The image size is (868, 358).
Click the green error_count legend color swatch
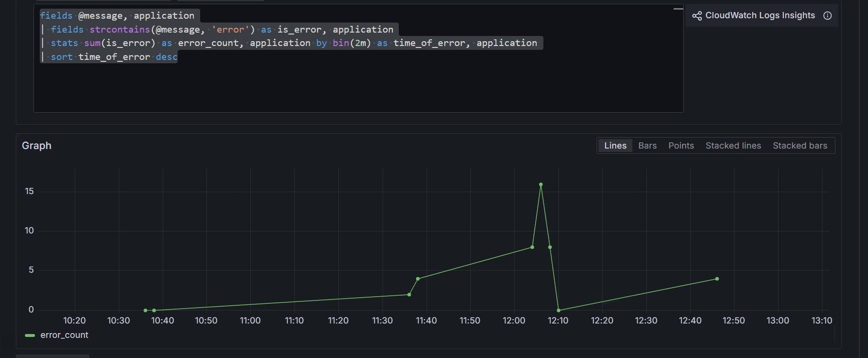(x=30, y=335)
